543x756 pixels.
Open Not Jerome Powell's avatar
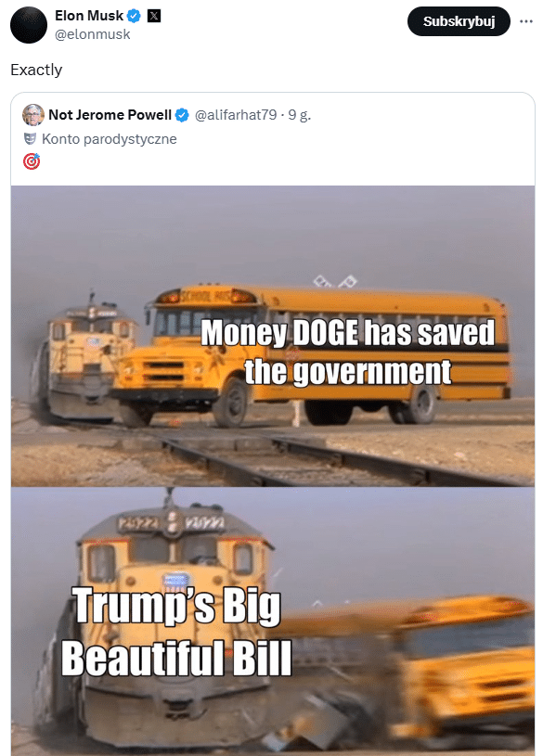point(33,115)
